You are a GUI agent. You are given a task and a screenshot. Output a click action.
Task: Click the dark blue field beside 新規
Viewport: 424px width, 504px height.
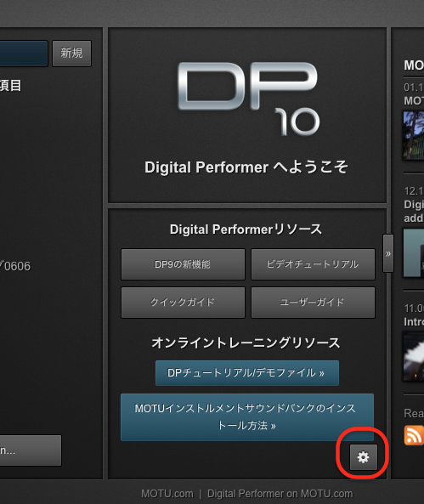tap(24, 54)
